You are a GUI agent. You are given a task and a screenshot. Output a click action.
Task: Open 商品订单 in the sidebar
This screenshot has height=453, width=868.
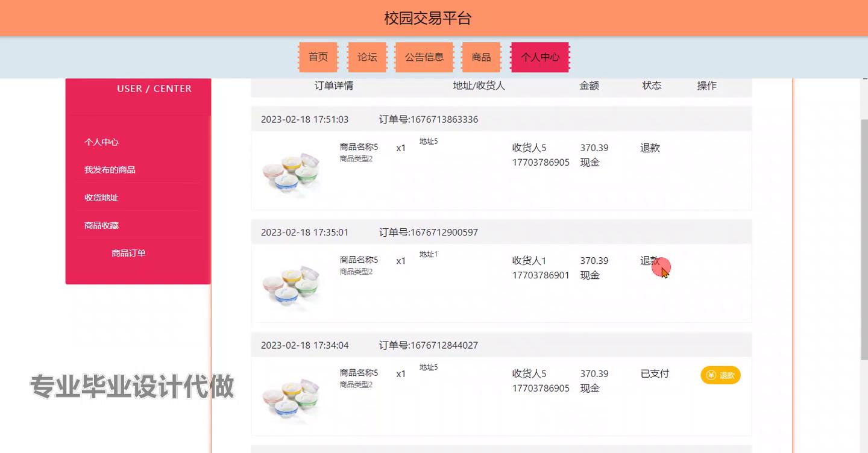click(128, 253)
